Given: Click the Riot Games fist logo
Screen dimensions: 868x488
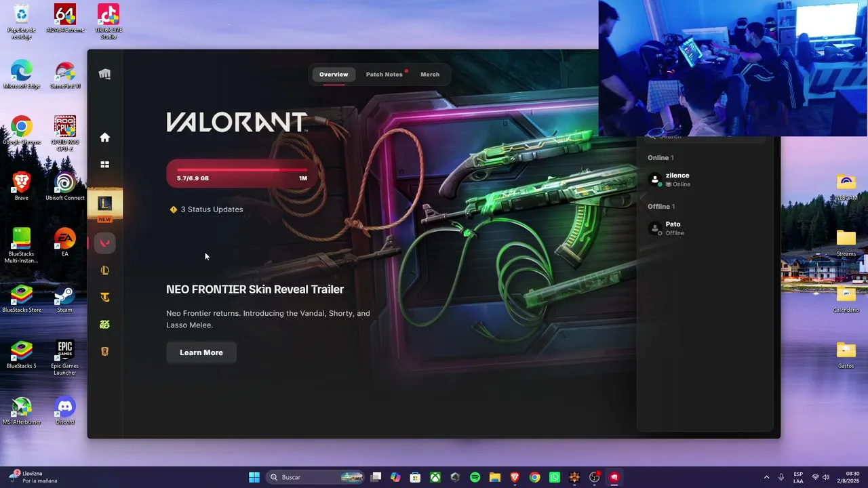Looking at the screenshot, I should 104,74.
